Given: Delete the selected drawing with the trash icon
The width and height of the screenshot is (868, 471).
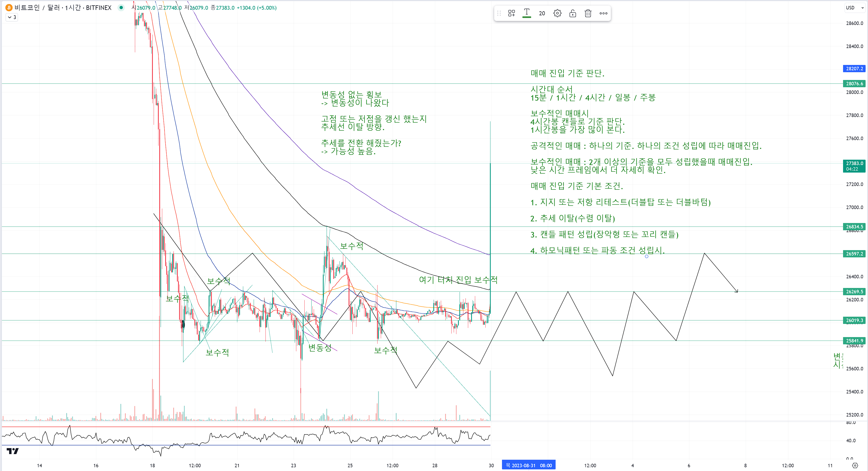Looking at the screenshot, I should click(x=588, y=13).
